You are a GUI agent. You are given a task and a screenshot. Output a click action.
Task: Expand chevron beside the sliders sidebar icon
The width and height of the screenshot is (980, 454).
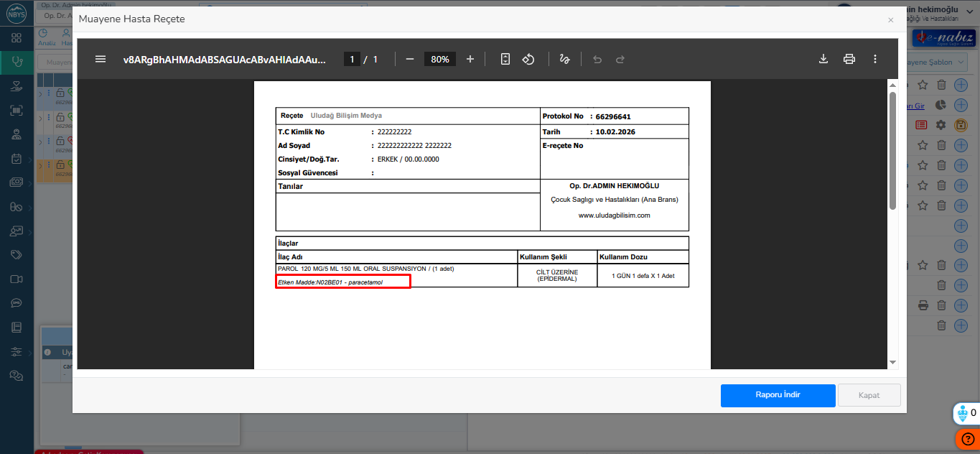(29, 353)
